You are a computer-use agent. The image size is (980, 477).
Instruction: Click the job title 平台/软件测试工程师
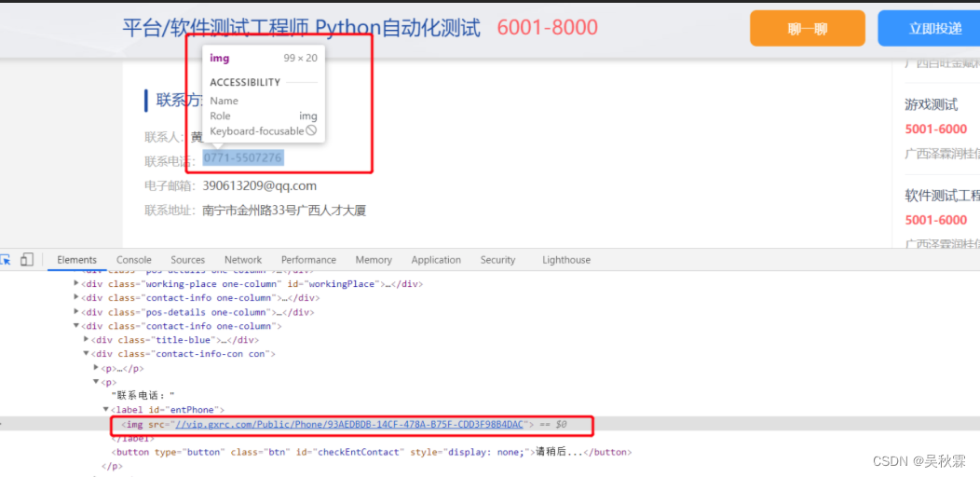(216, 28)
